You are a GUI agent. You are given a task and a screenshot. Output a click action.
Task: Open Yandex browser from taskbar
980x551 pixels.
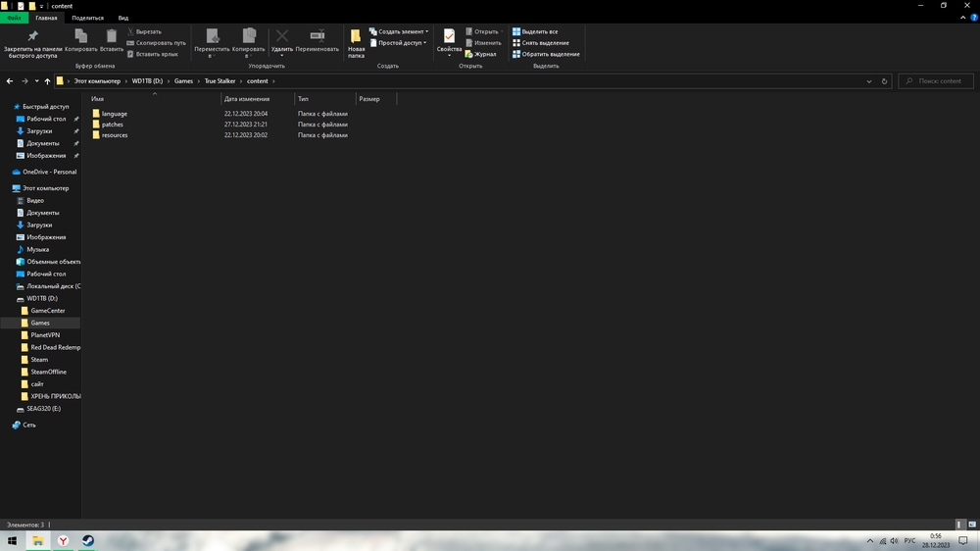click(63, 541)
